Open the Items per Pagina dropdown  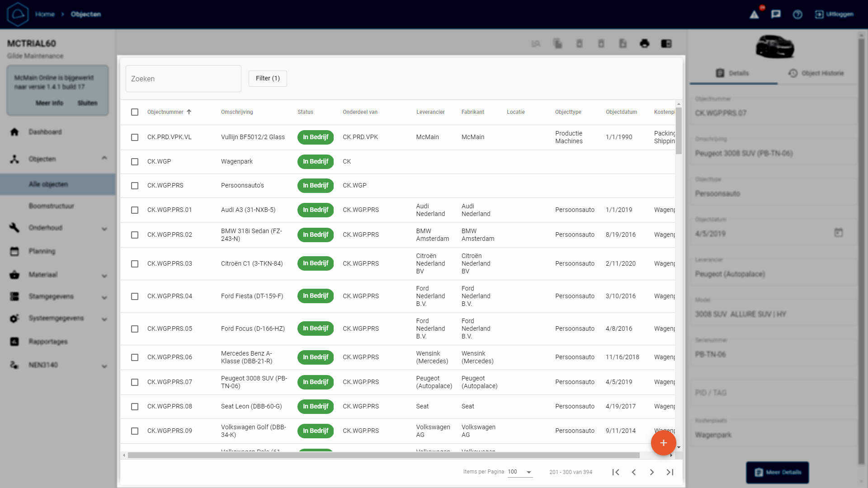point(520,472)
